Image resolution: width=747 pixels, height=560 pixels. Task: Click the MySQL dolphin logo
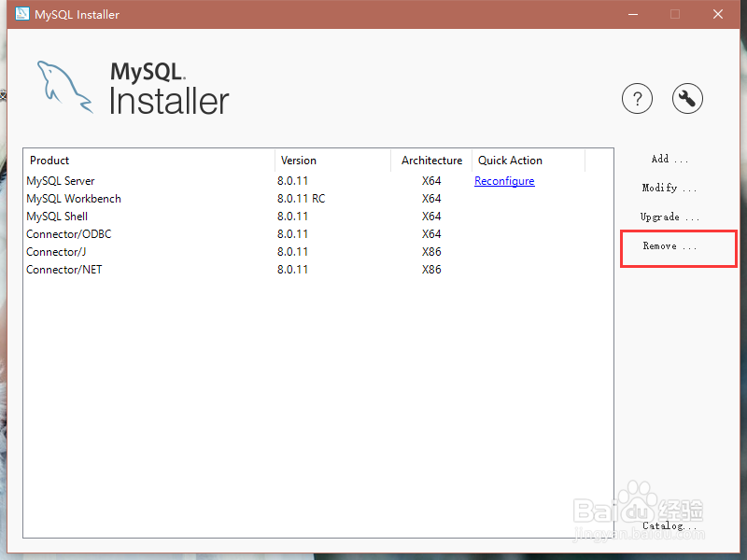[x=65, y=89]
